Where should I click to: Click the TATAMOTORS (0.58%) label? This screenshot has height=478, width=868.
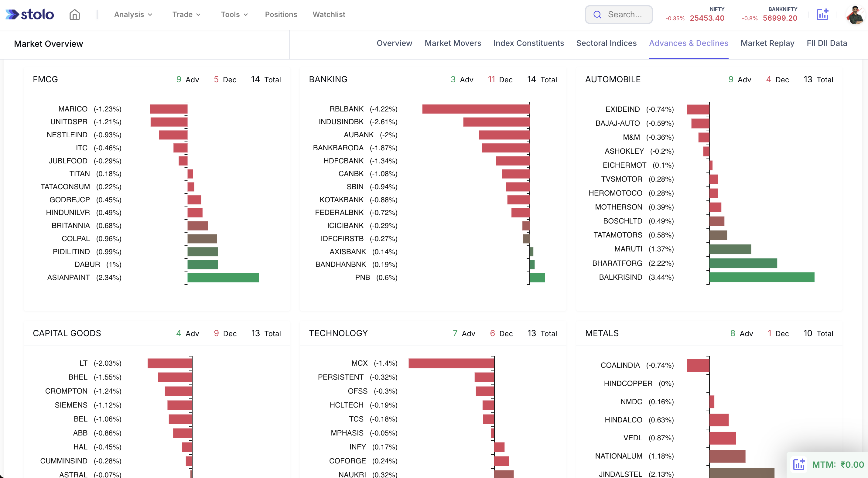[634, 235]
